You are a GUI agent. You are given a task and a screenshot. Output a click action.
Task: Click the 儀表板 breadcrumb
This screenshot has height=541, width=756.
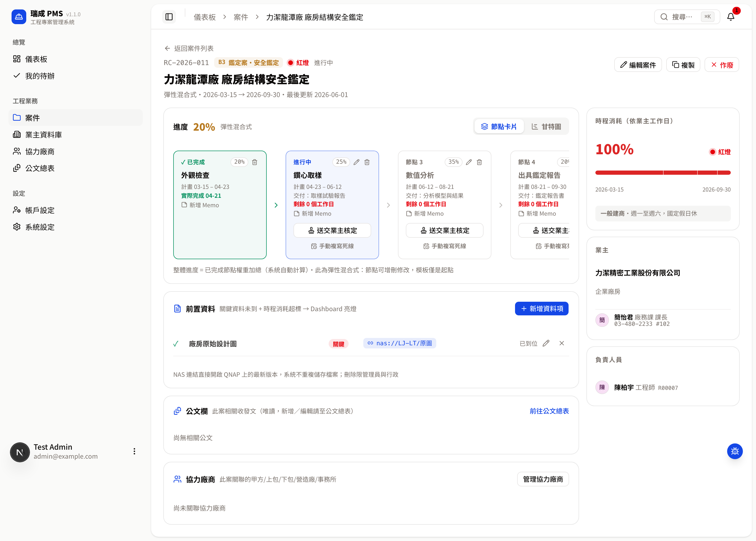point(205,17)
